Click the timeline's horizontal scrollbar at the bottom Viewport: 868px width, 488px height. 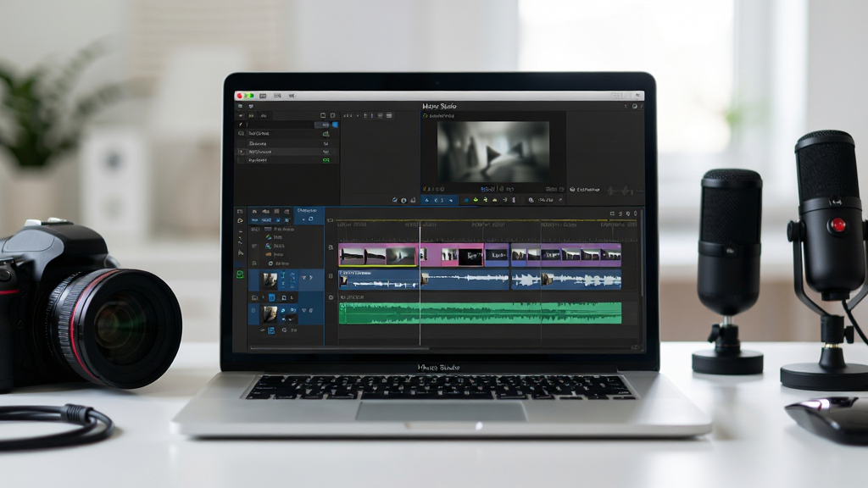[339, 348]
